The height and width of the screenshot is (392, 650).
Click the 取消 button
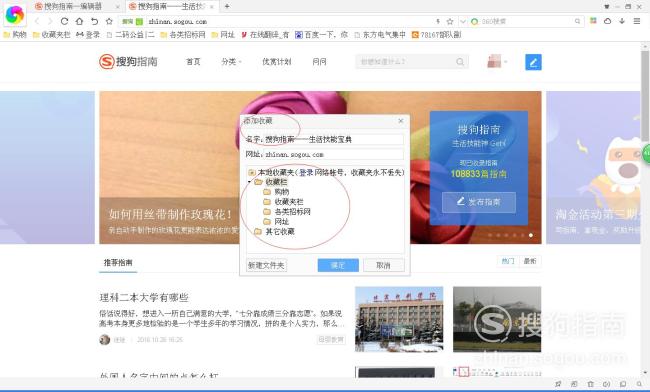click(x=383, y=266)
